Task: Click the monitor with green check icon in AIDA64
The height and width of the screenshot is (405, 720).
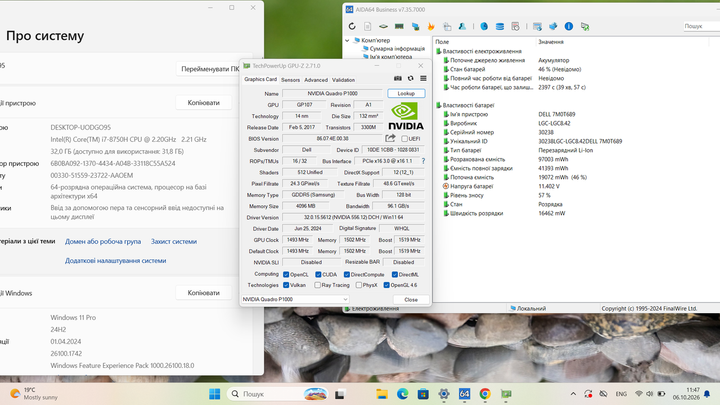Action: (585, 27)
